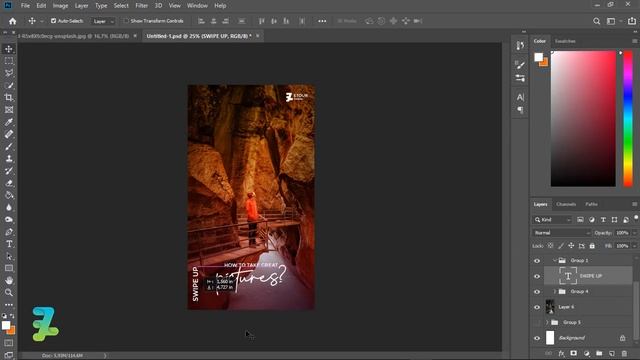Select the Move tool in toolbar
The height and width of the screenshot is (360, 640).
click(9, 49)
